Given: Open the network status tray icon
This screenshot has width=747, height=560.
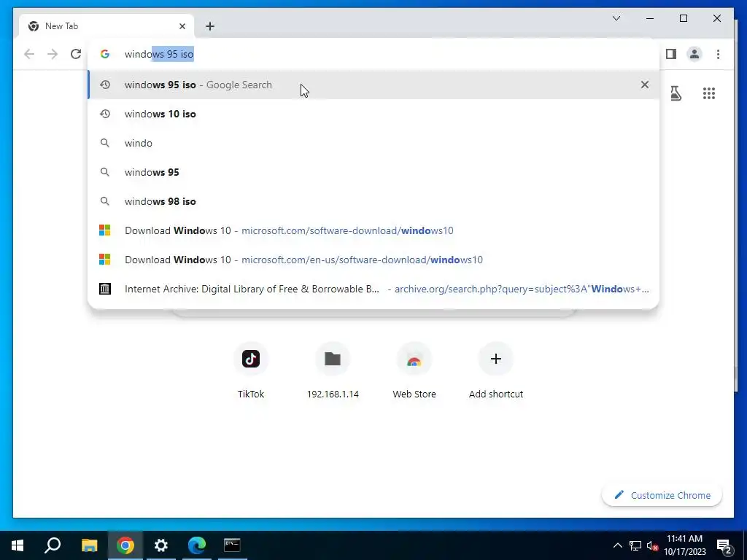Looking at the screenshot, I should pos(635,545).
